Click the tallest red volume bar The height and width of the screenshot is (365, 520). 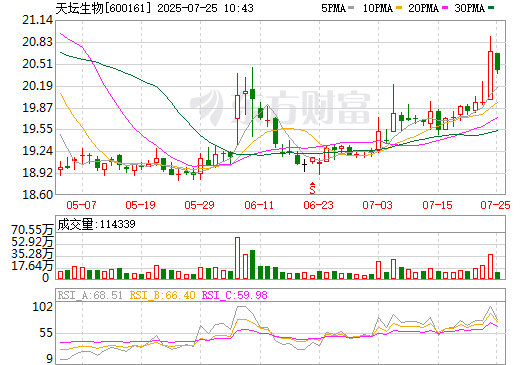coord(237,258)
